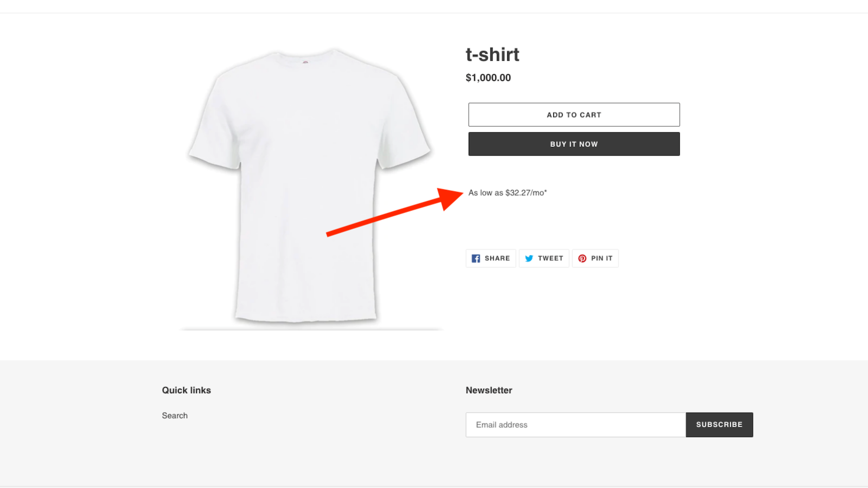Click the Quick links heading
The width and height of the screenshot is (868, 488).
click(186, 390)
